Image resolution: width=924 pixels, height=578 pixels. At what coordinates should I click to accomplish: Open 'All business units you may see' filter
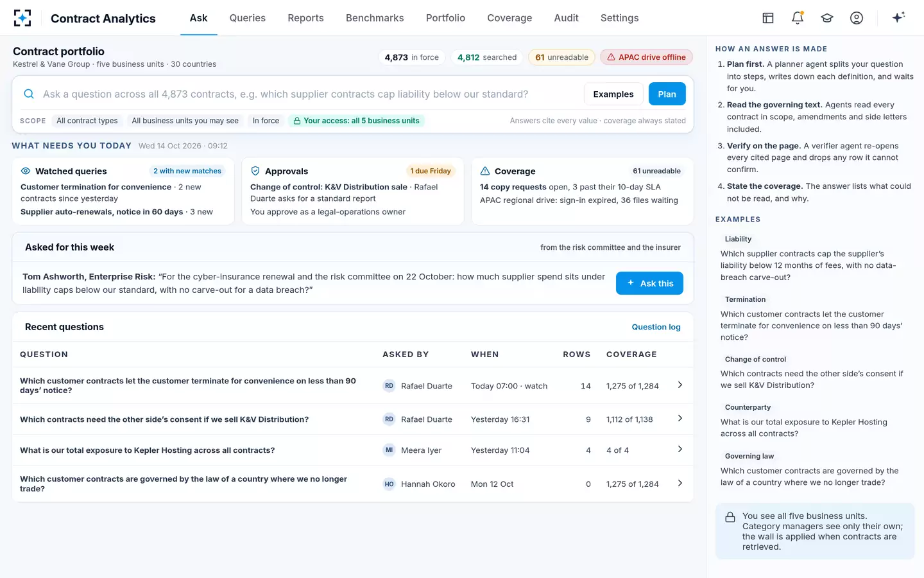pos(185,121)
